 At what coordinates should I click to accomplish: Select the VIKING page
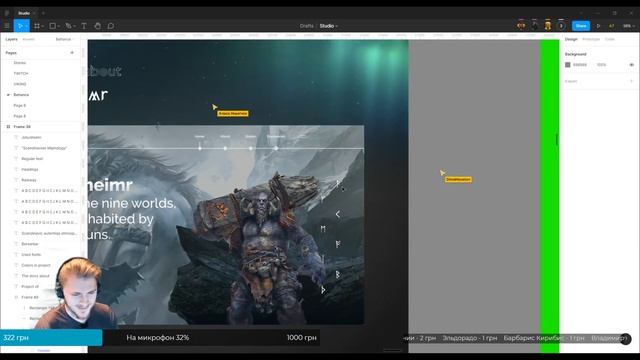pyautogui.click(x=20, y=84)
